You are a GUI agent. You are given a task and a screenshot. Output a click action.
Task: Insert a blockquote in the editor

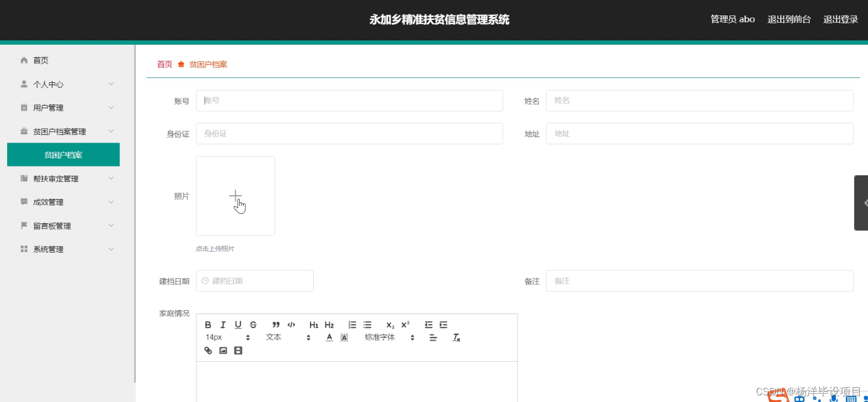coord(276,325)
